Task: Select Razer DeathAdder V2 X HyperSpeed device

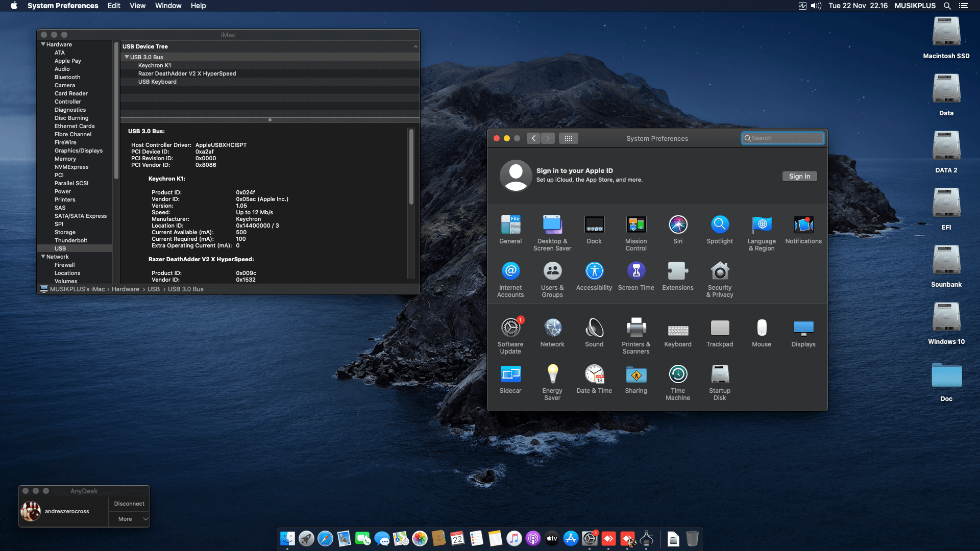Action: coord(187,73)
